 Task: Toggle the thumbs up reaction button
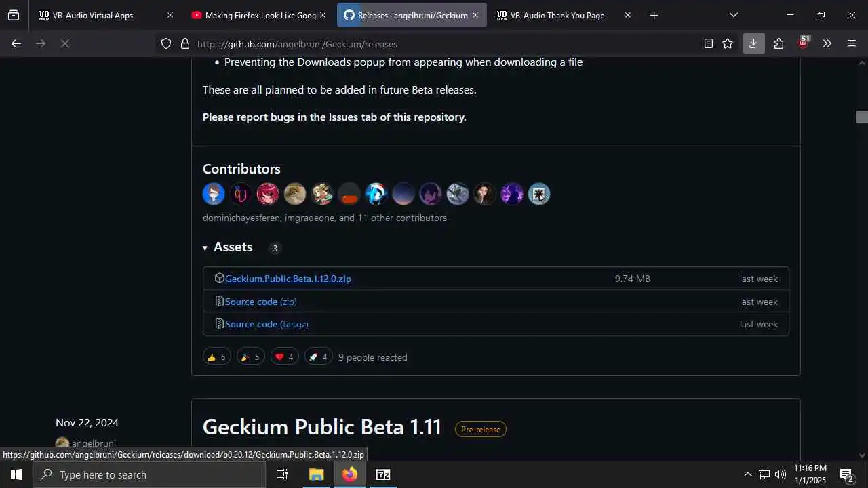point(217,357)
